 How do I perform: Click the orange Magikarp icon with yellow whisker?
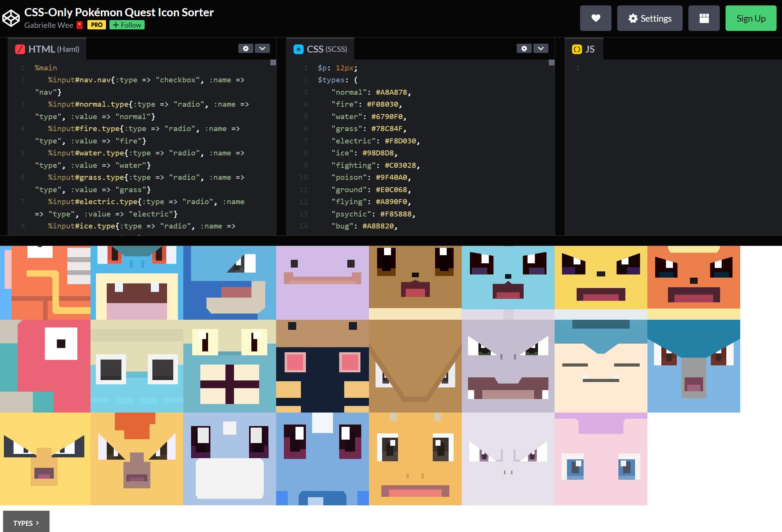(45, 283)
